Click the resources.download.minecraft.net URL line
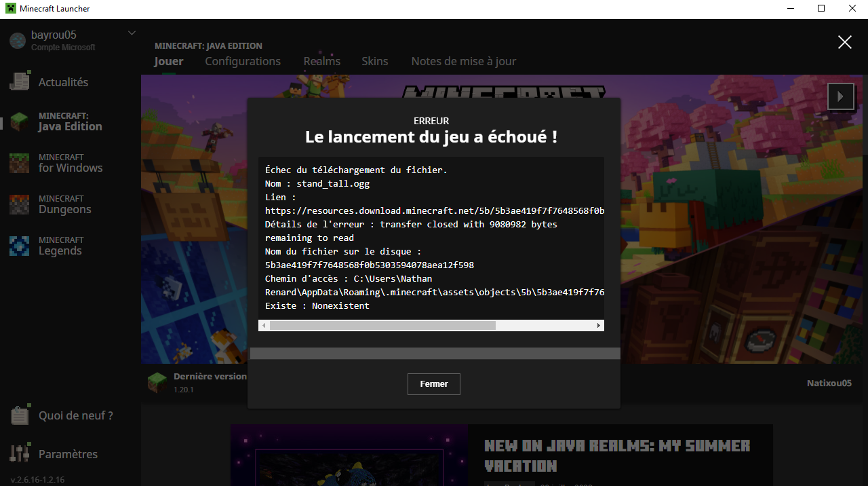 (435, 210)
